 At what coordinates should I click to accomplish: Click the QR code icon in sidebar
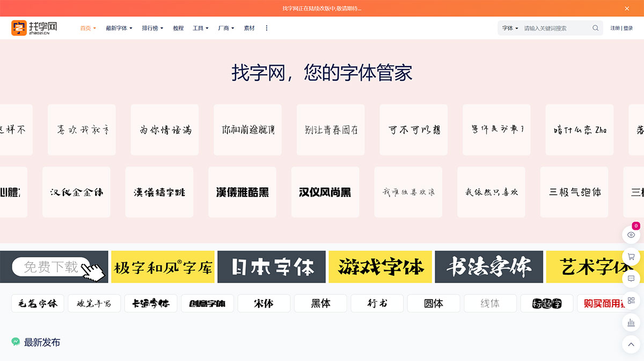pos(631,301)
